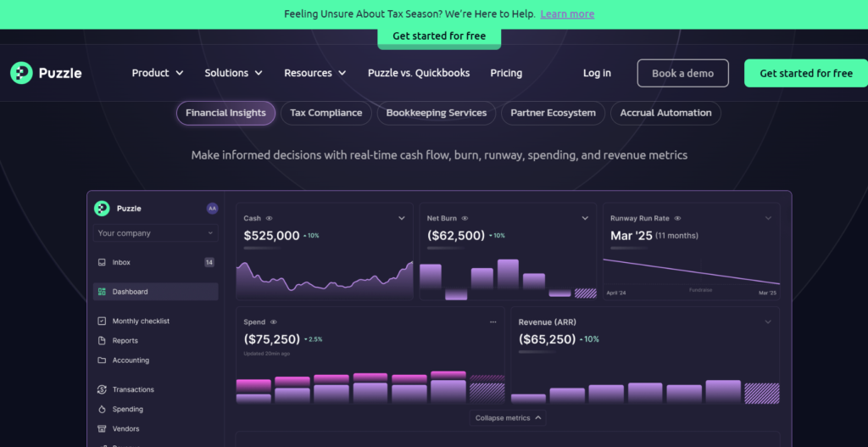868x447 pixels.
Task: Click Get started for free in navbar
Action: [806, 73]
